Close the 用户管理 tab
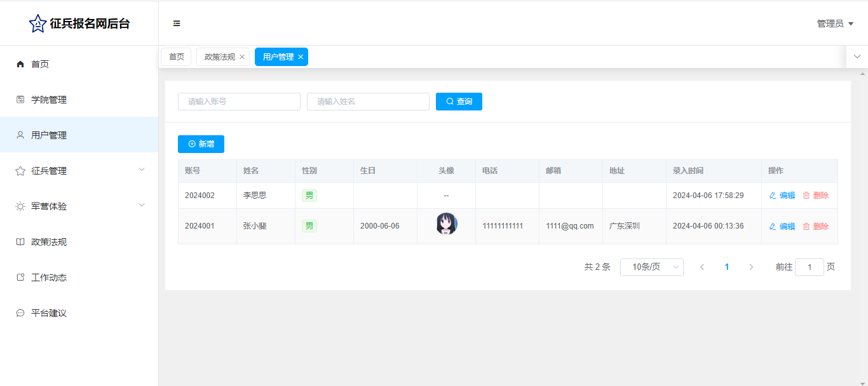This screenshot has height=386, width=868. coord(301,57)
